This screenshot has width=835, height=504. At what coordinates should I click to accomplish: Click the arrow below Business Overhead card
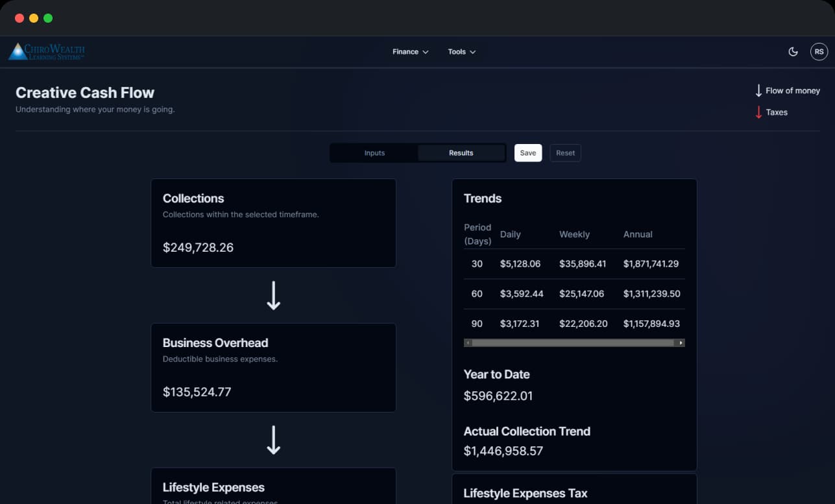click(273, 440)
